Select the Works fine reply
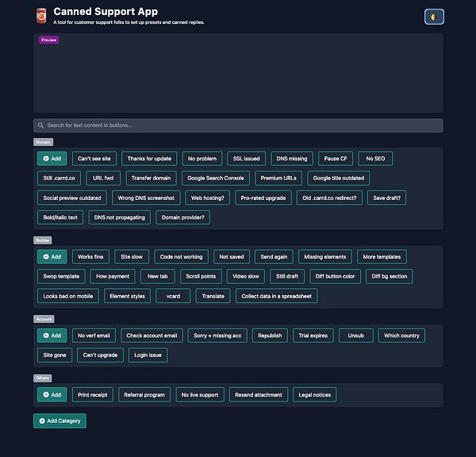The height and width of the screenshot is (457, 476). pos(90,256)
